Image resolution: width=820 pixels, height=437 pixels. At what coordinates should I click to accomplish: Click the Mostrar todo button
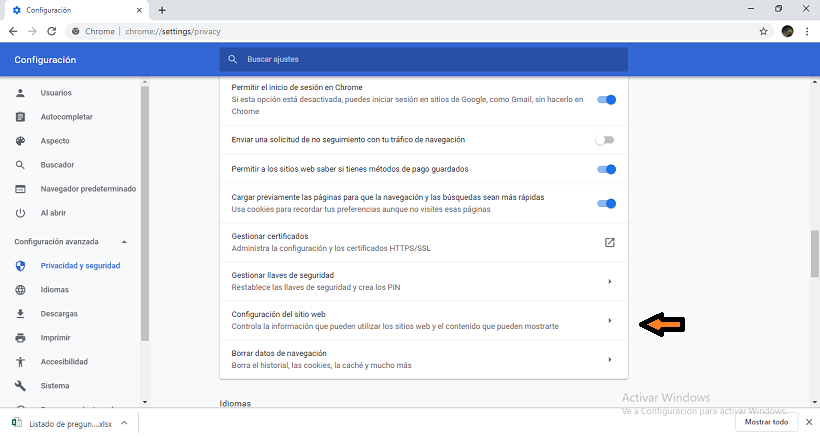[767, 423]
